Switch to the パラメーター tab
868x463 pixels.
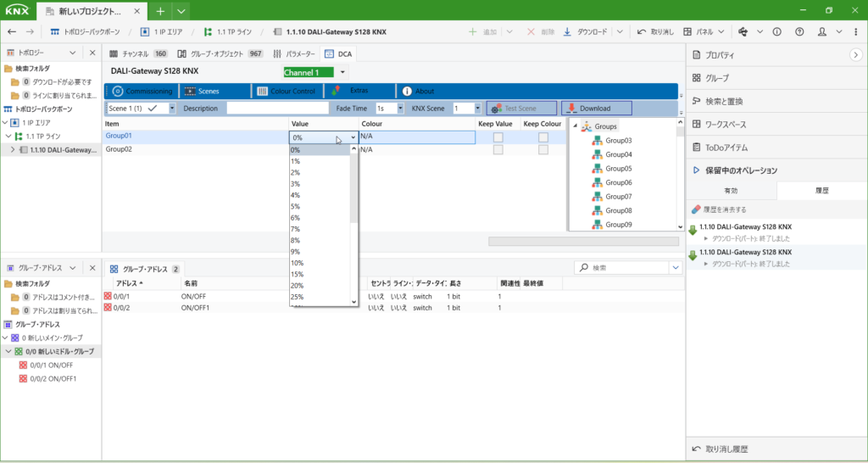click(x=294, y=53)
